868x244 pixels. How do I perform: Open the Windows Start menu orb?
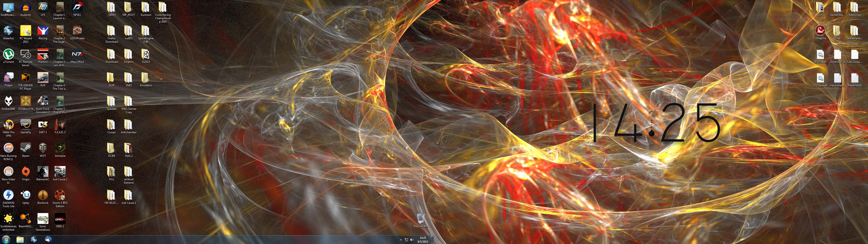(x=6, y=240)
